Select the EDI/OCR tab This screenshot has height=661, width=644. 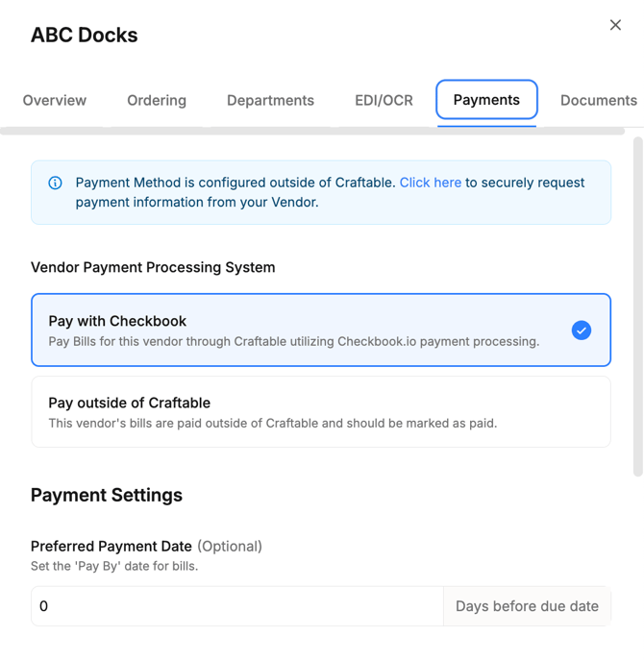(384, 100)
